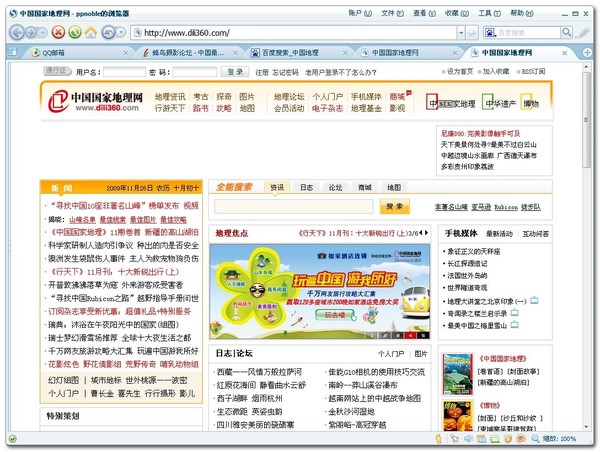Open dropdown arrow next to Forward button

click(x=43, y=33)
